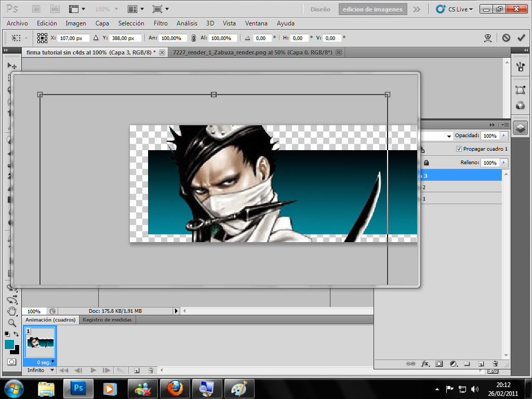This screenshot has height=399, width=532.
Task: Toggle Quick Mask mode
Action: click(12, 362)
